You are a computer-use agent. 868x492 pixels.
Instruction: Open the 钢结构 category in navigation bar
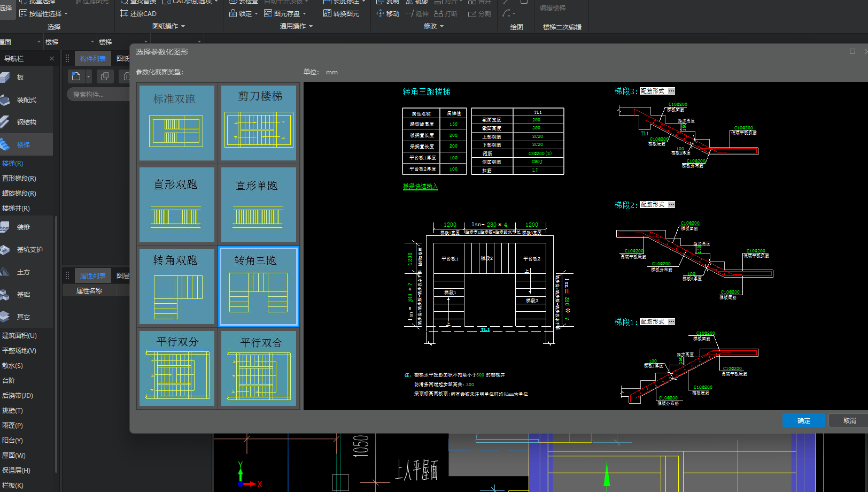point(26,122)
